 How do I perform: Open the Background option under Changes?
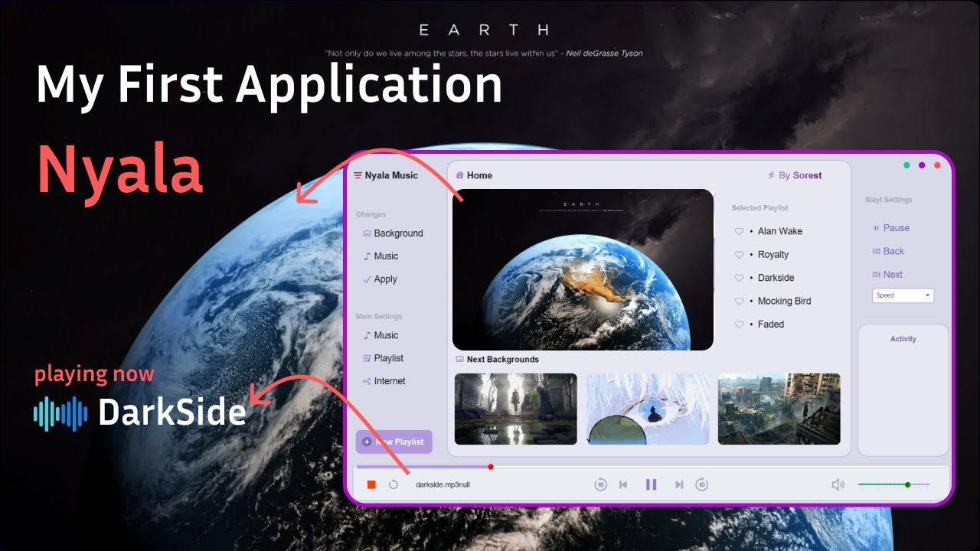(x=393, y=233)
